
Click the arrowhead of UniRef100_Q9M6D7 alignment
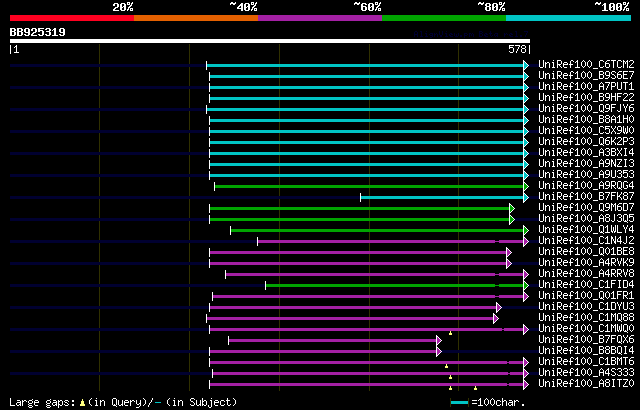click(x=512, y=208)
